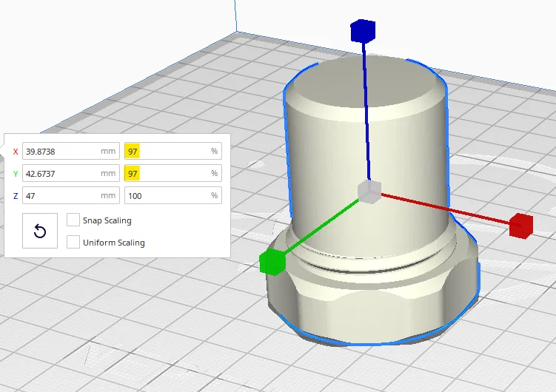556x392 pixels.
Task: Click the gray center uniform scale handle
Action: [369, 192]
